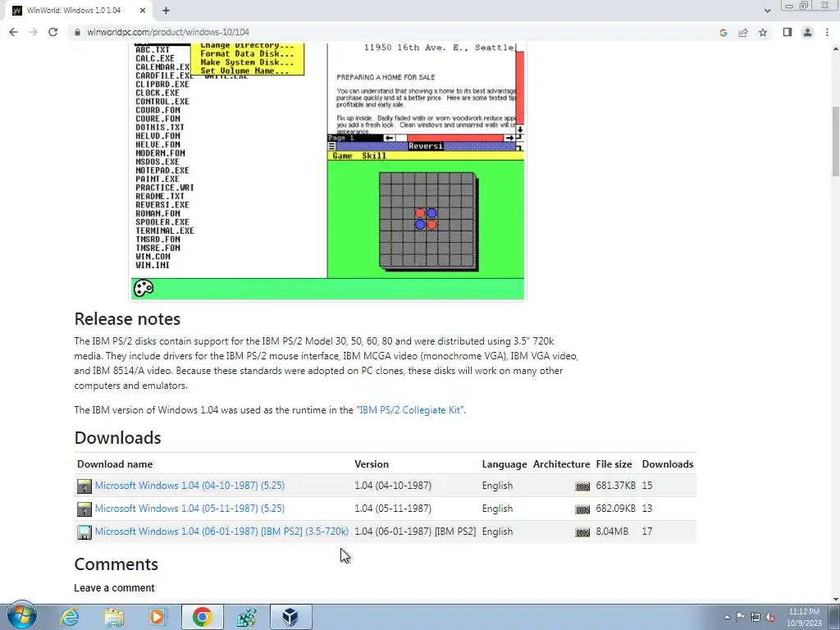This screenshot has width=840, height=630.
Task: Click the address bar URL
Action: 168,32
